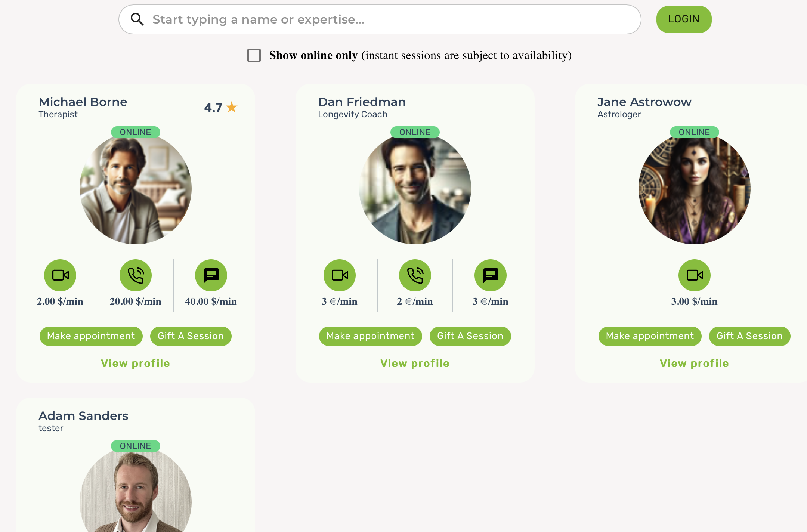
Task: Start a phone call with Michael Borne
Action: coord(136,275)
